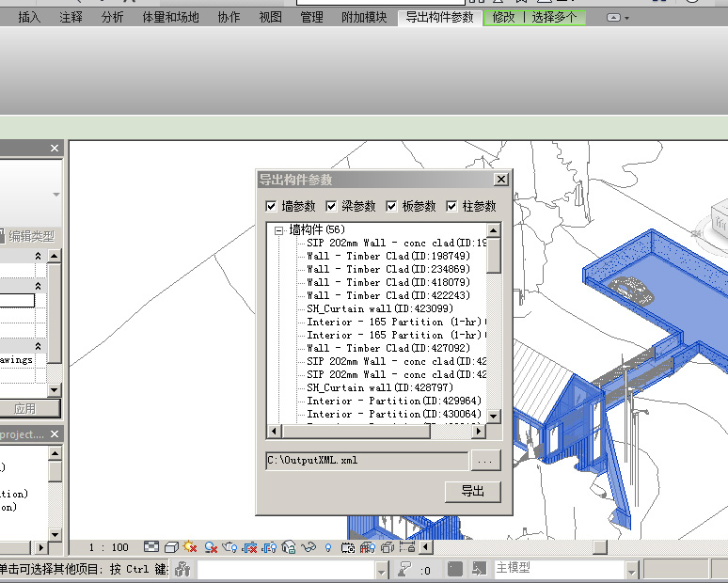Collapse the 墙构件 (56) tree node
728x583 pixels.
tap(279, 229)
